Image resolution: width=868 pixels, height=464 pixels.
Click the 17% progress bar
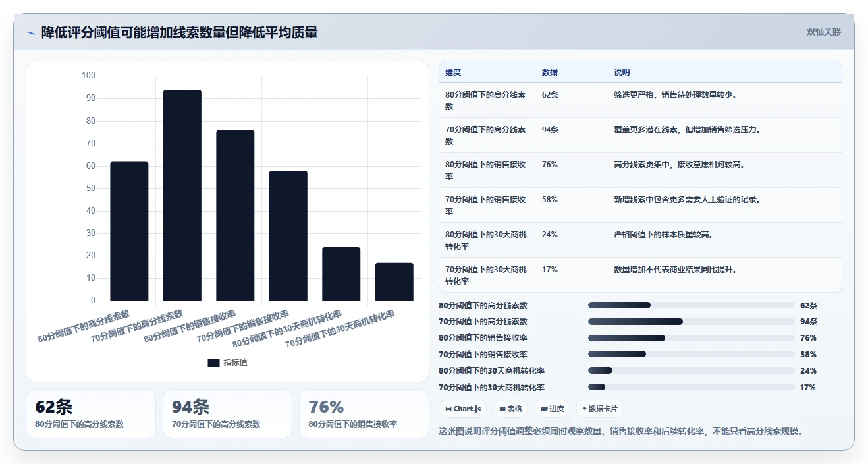coord(692,388)
